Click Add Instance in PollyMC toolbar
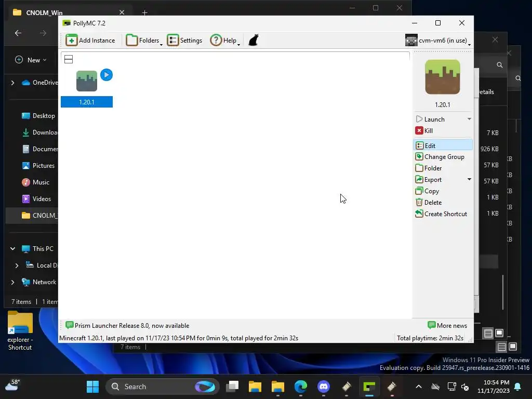 pyautogui.click(x=90, y=41)
